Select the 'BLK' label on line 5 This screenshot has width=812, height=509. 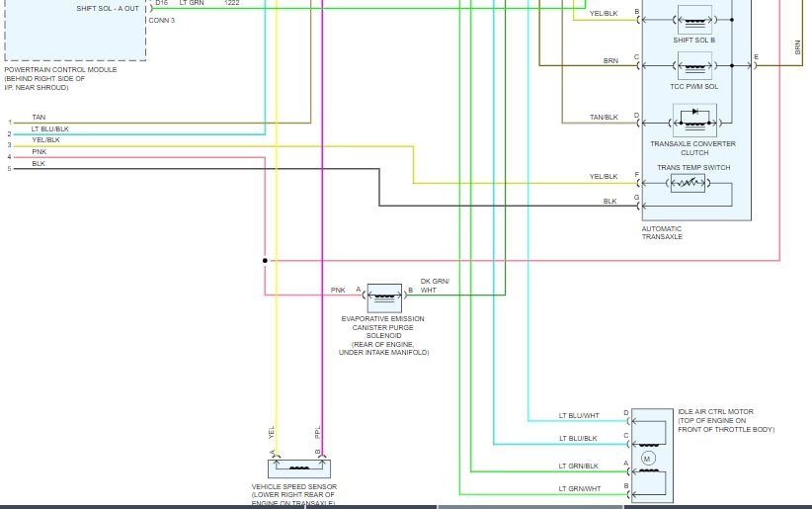tap(39, 164)
